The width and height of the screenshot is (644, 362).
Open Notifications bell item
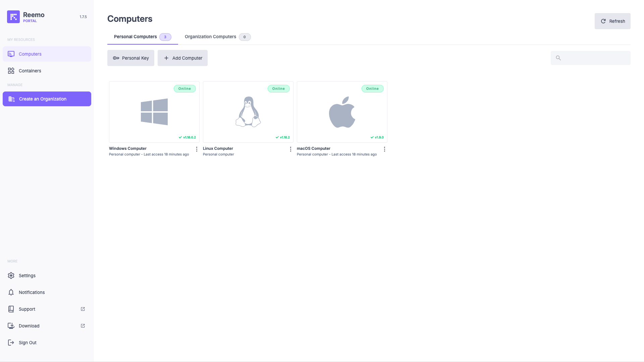point(11,292)
